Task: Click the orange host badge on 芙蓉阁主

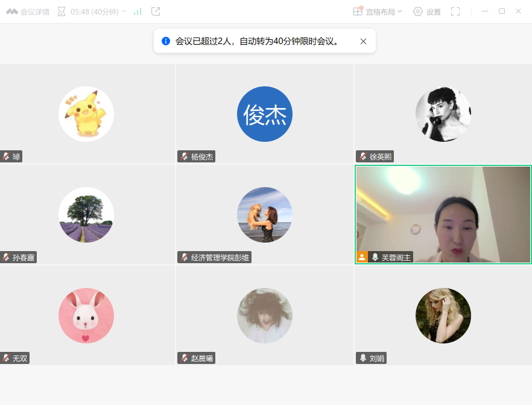Action: point(362,257)
